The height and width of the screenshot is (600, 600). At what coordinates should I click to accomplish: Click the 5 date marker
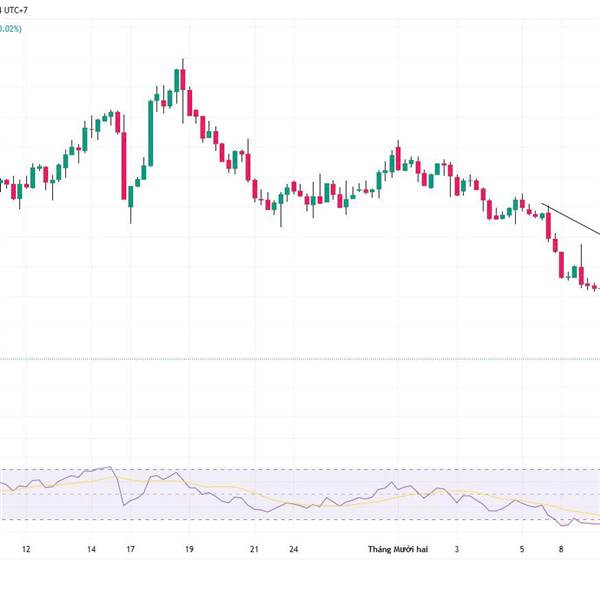tap(522, 549)
